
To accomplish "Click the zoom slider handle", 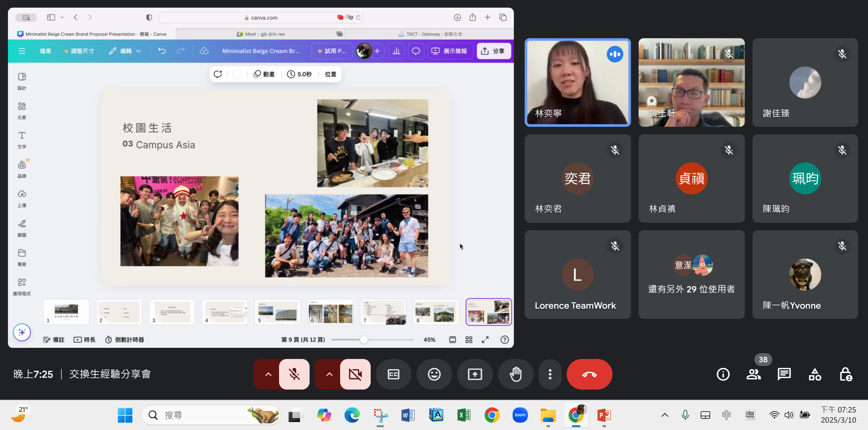I will [364, 340].
